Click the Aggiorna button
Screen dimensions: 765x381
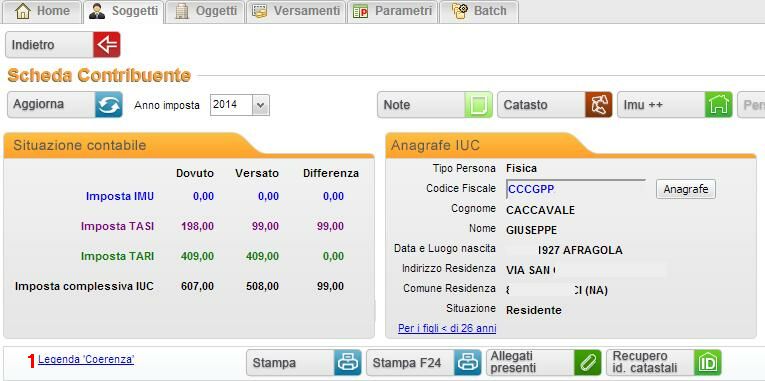(x=64, y=104)
